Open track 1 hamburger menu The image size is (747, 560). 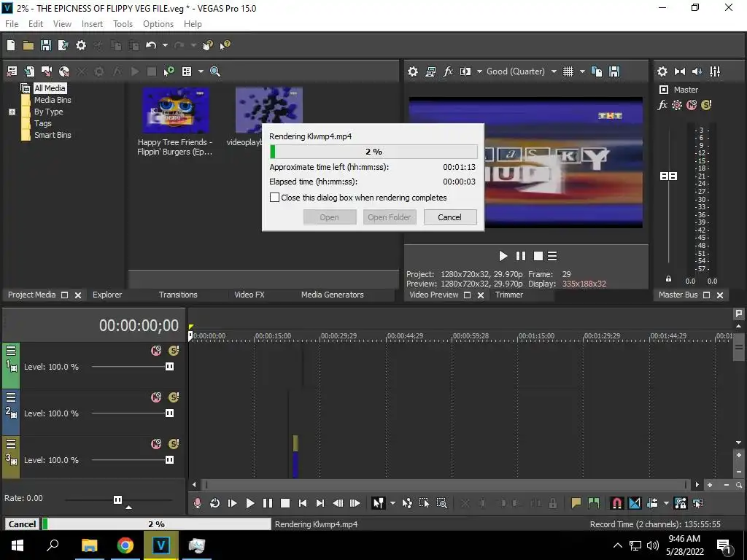coord(11,351)
